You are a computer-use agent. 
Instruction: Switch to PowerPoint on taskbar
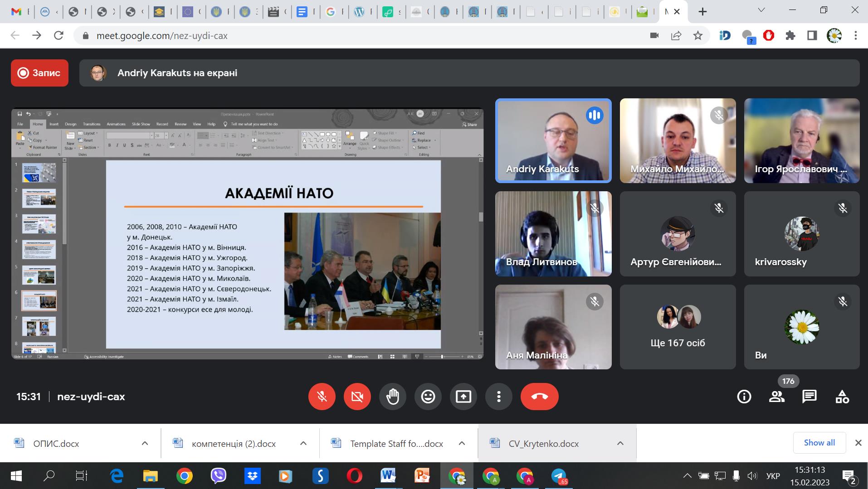(422, 476)
